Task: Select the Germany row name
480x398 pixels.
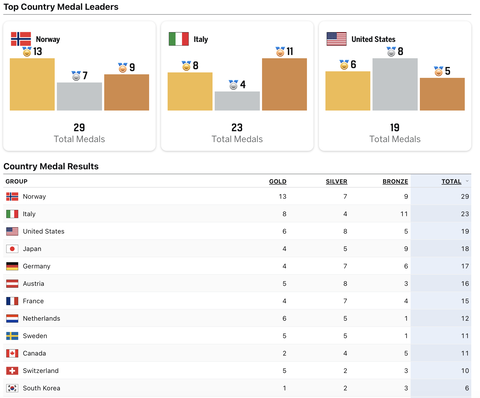Action: [x=36, y=266]
